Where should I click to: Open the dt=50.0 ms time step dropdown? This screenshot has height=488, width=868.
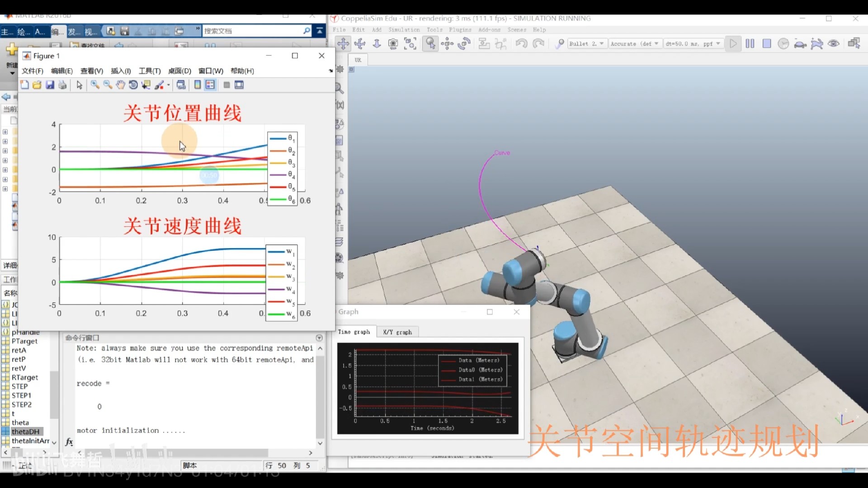[x=693, y=43]
